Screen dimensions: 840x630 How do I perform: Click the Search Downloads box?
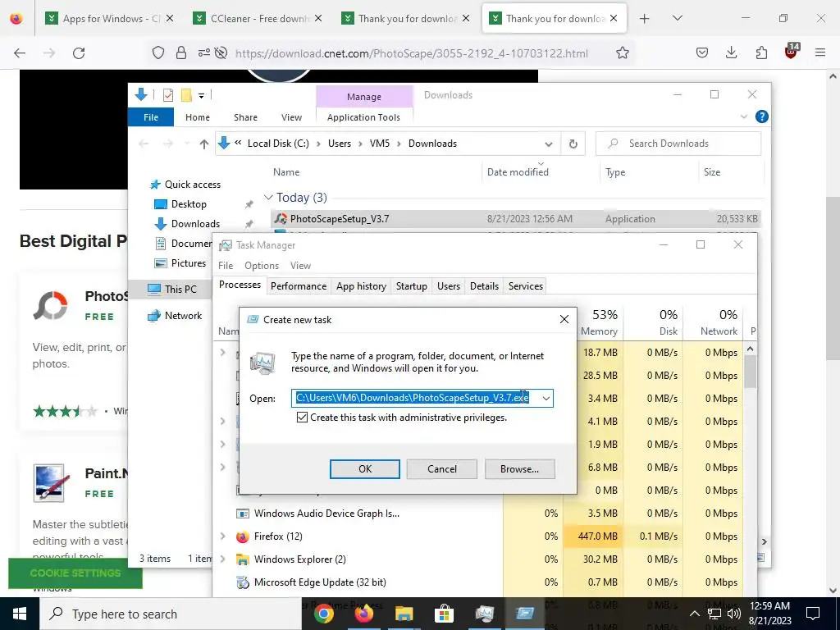tap(678, 144)
